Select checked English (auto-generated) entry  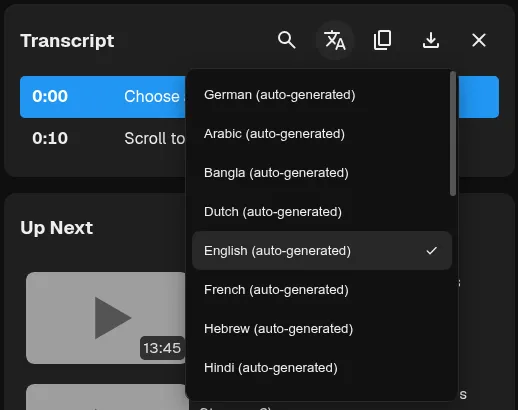(x=322, y=251)
